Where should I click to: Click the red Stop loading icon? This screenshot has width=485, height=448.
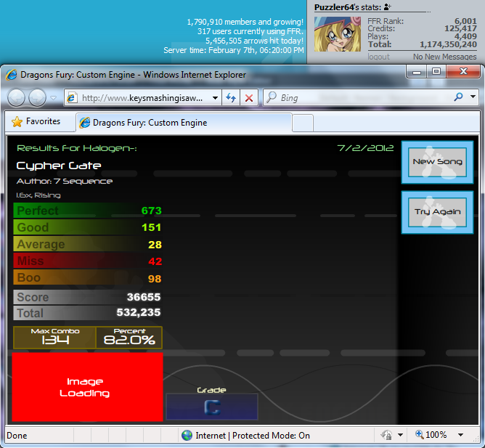coord(249,97)
